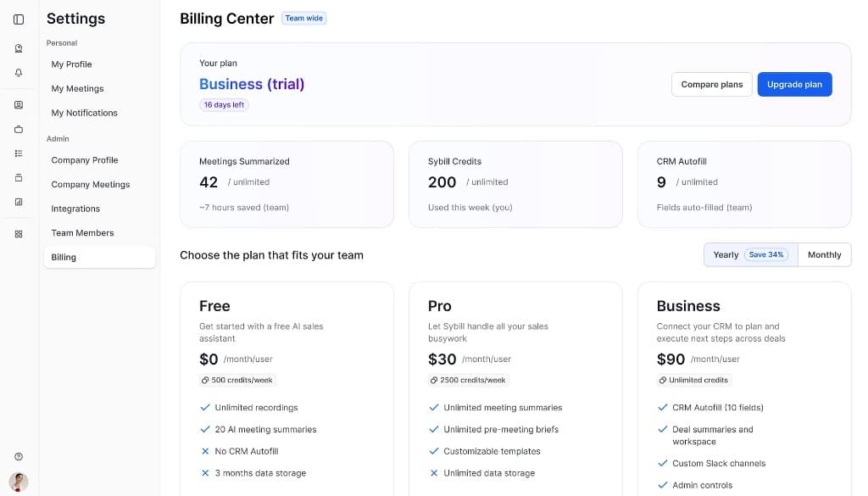Switch billing to Yearly pricing
The image size is (868, 496).
click(726, 254)
